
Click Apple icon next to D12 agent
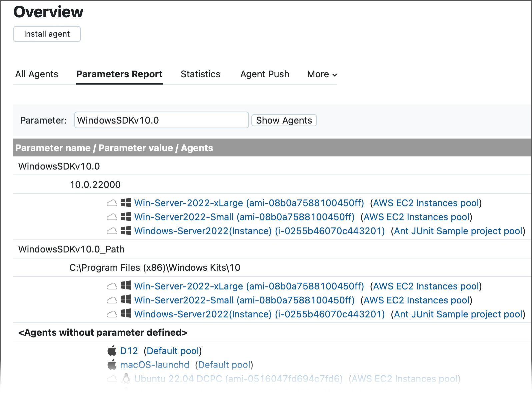click(x=112, y=351)
